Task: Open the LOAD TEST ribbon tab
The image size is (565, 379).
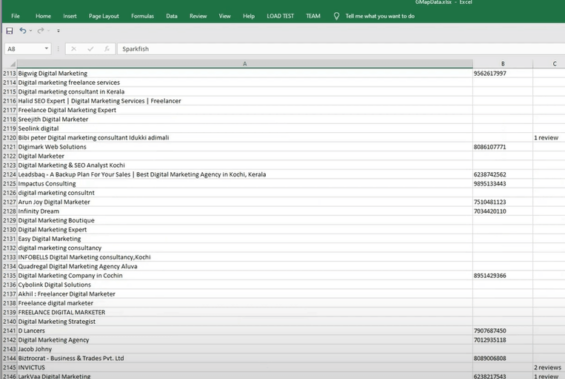Action: [280, 16]
